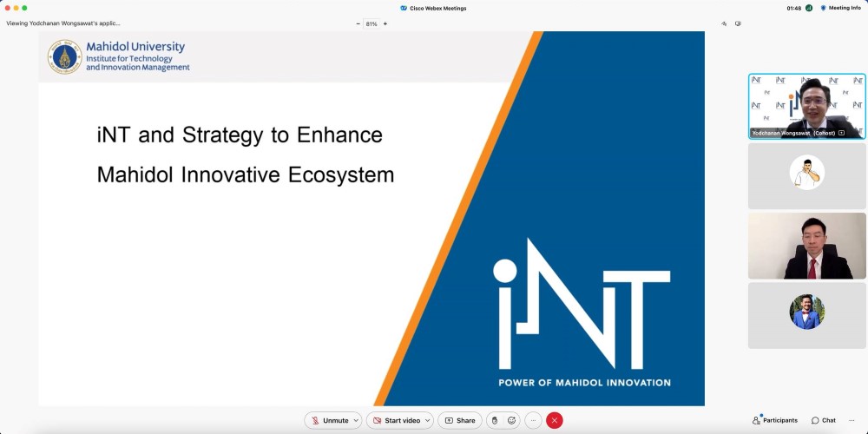Raise hand using the hand icon
868x434 pixels.
495,420
